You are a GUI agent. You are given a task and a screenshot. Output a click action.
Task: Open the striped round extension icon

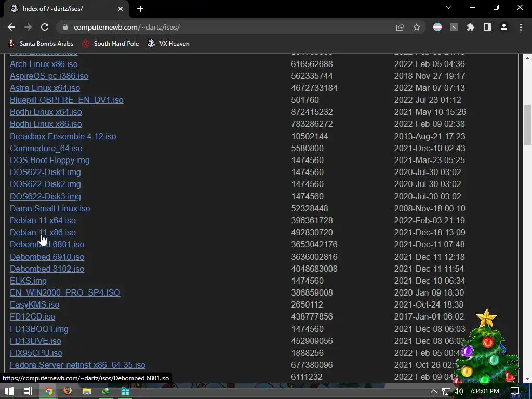point(437,27)
